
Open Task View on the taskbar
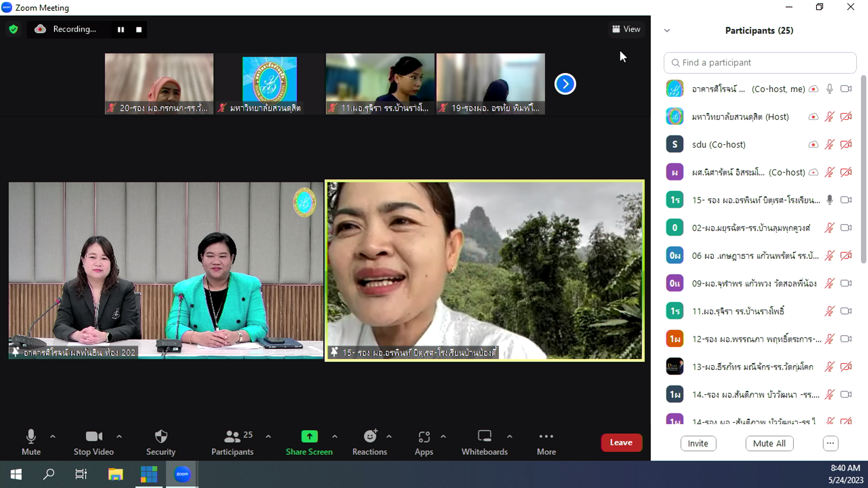81,474
